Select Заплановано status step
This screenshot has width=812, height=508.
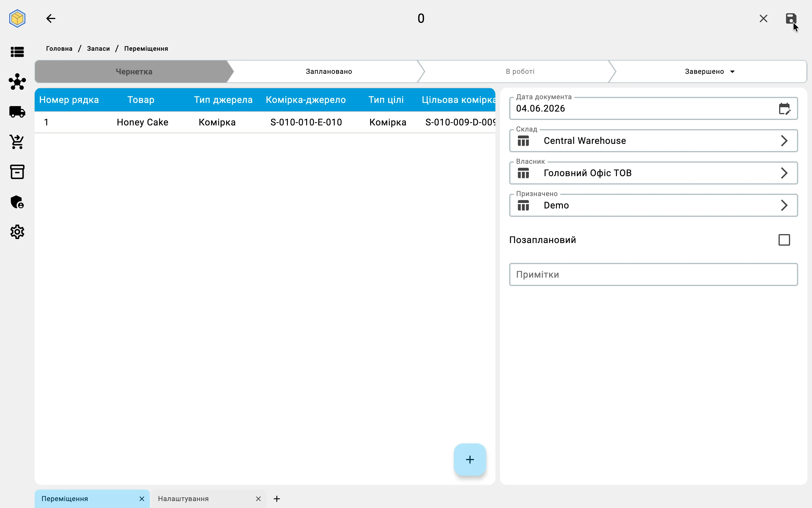click(x=328, y=72)
